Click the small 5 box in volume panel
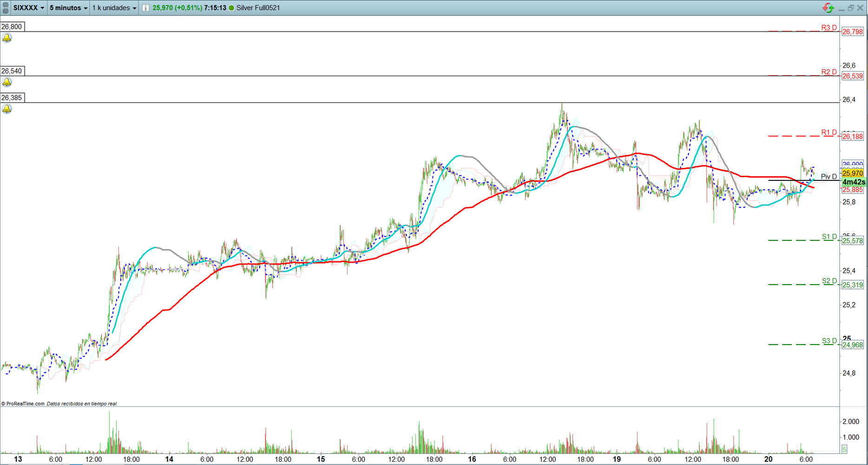868x465 pixels. coord(844,449)
